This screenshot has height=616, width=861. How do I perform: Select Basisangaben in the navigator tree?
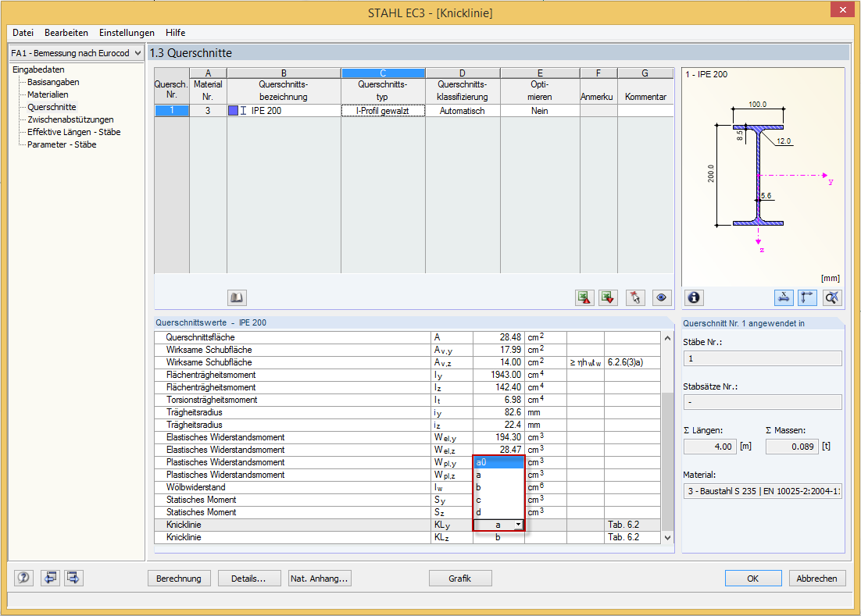tap(53, 82)
